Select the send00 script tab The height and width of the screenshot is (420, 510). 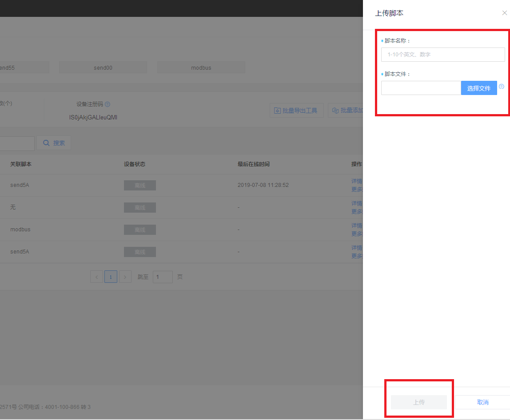point(103,67)
